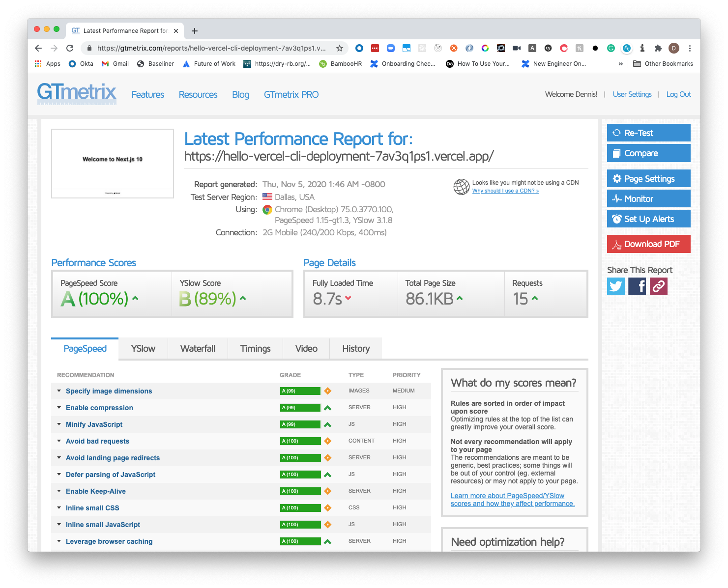Click the page screenshot thumbnail
This screenshot has height=588, width=728.
coord(113,164)
